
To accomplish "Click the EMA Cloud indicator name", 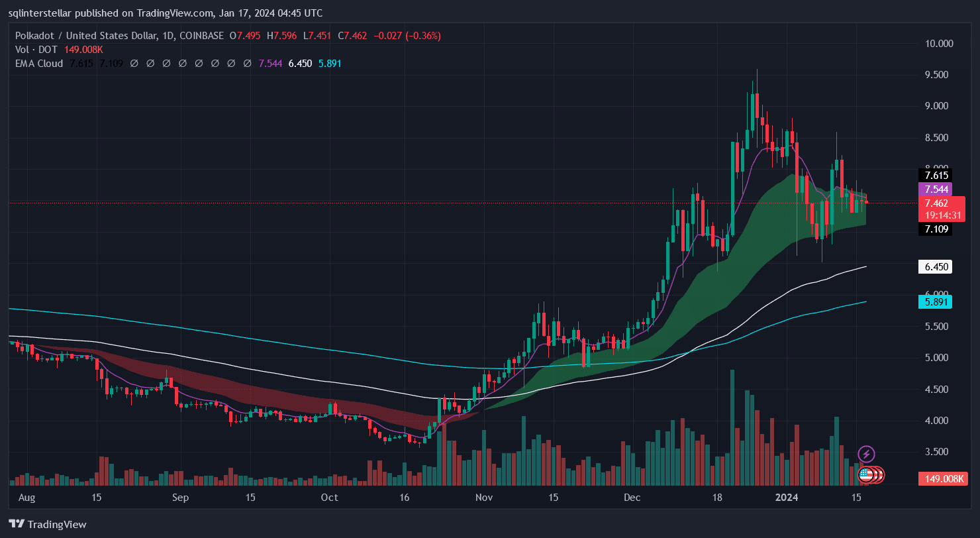I will 39,64.
